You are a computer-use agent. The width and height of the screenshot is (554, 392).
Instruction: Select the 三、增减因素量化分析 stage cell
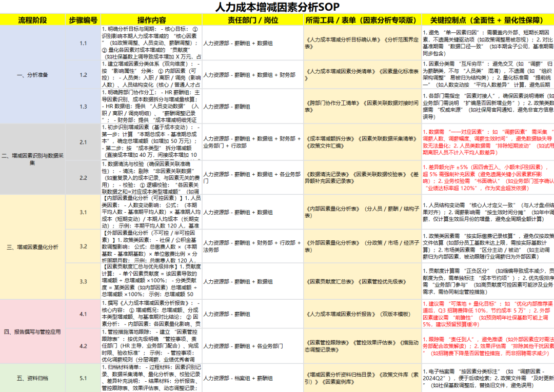33,247
